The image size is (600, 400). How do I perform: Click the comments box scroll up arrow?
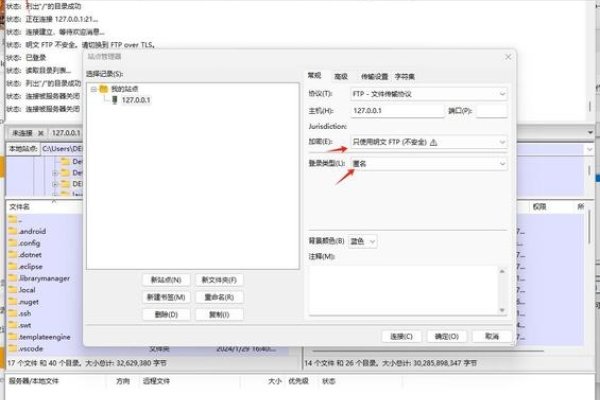[502, 271]
